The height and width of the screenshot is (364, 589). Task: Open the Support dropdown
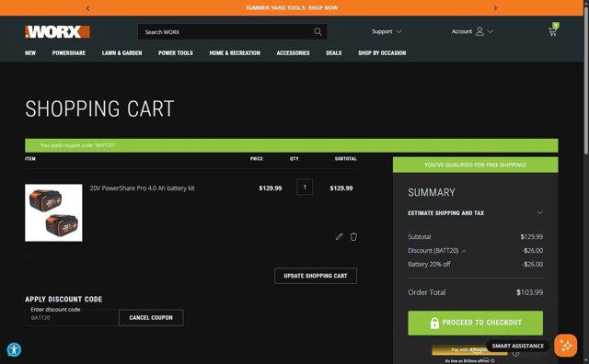click(387, 31)
